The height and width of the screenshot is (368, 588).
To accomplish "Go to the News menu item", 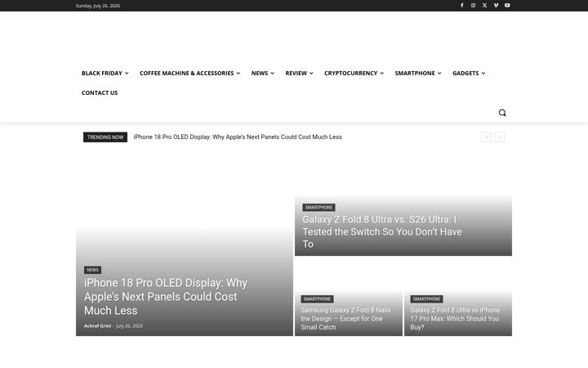I will point(260,74).
